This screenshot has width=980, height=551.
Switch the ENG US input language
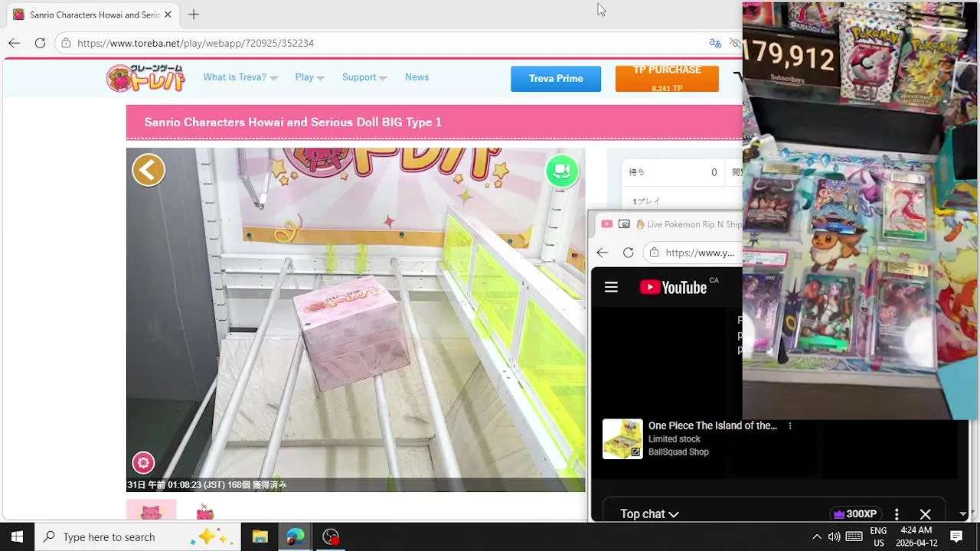pos(878,536)
